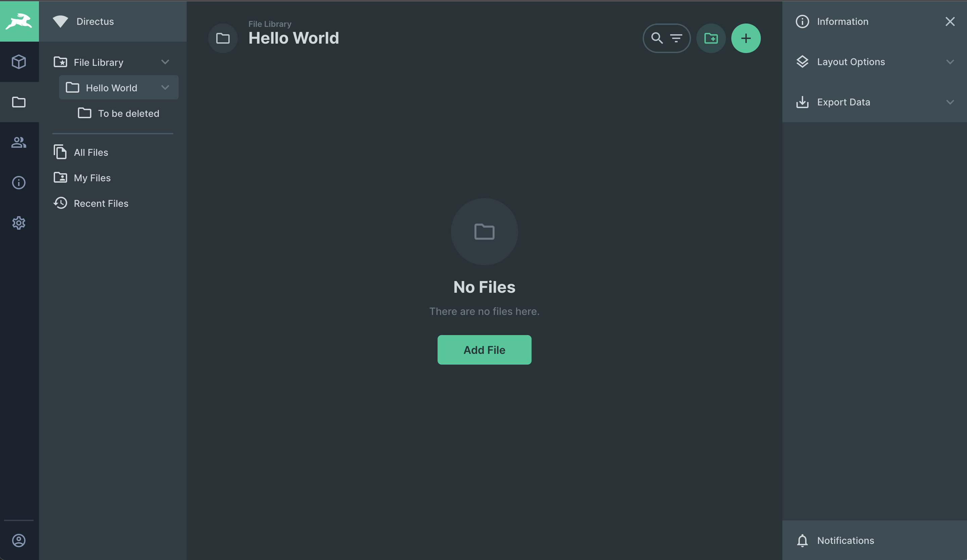Collapse the File Library chevron

(x=165, y=62)
